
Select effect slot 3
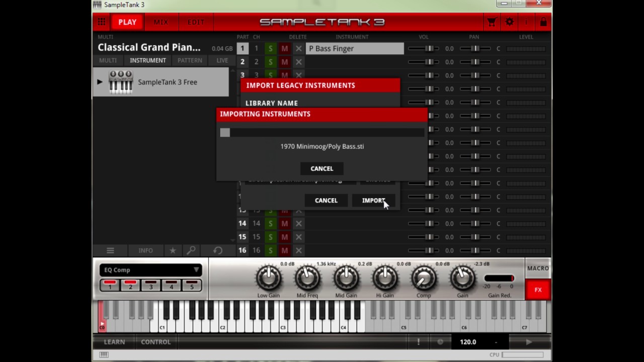(x=151, y=285)
